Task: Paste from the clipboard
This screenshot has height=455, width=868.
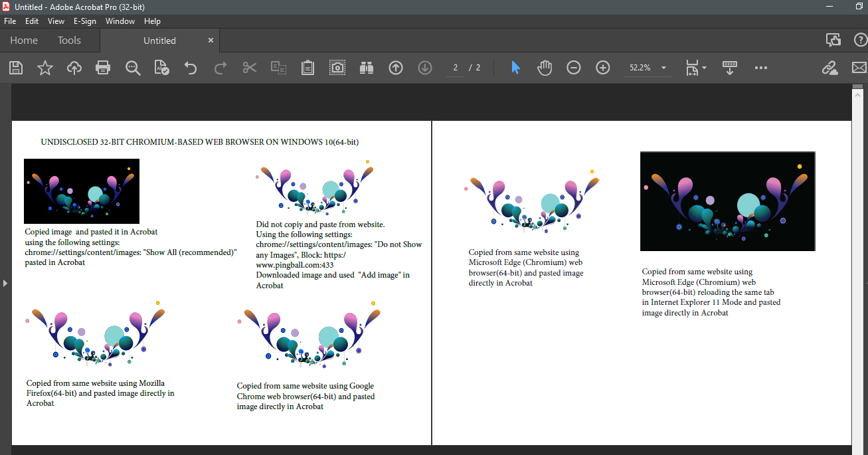Action: (307, 67)
